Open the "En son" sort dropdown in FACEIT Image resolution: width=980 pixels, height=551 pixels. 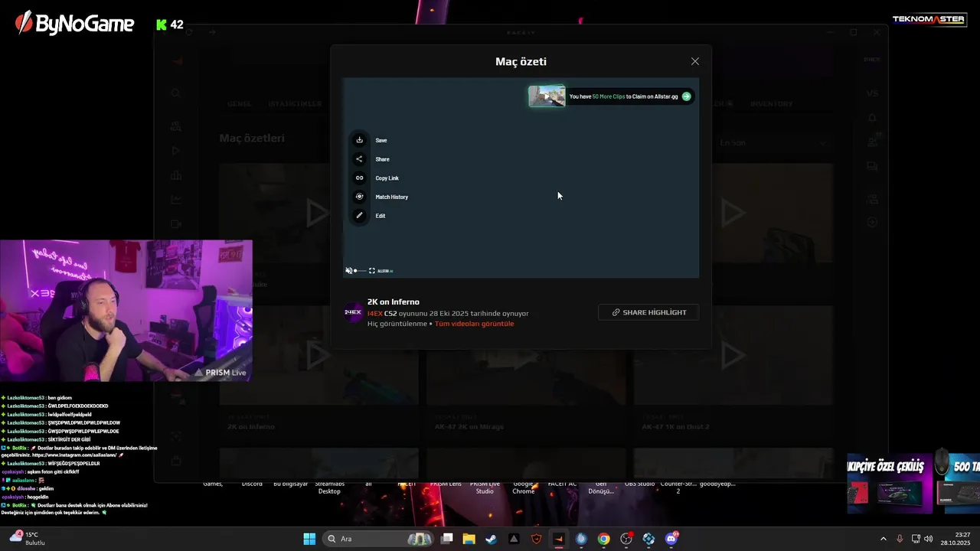pos(772,142)
